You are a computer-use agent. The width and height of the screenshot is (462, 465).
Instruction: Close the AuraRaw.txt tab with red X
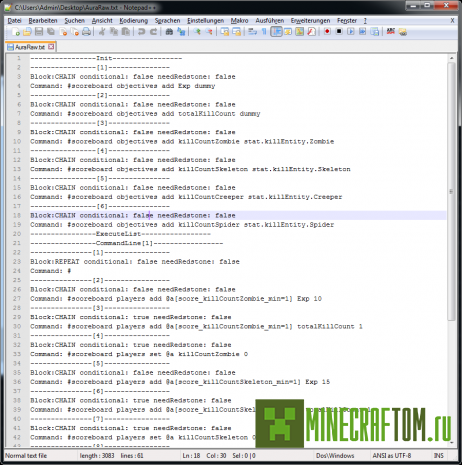pos(51,47)
